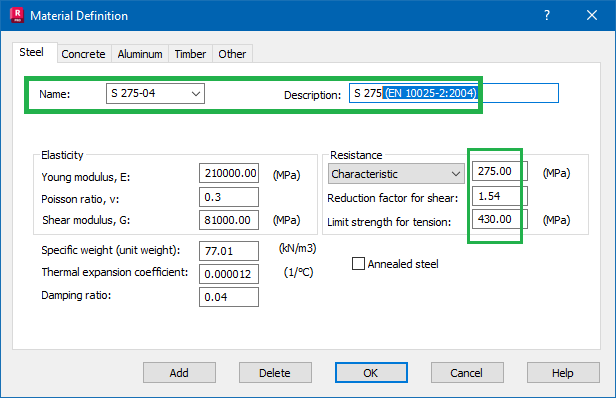Switch to the Aluminum tab

click(x=140, y=54)
